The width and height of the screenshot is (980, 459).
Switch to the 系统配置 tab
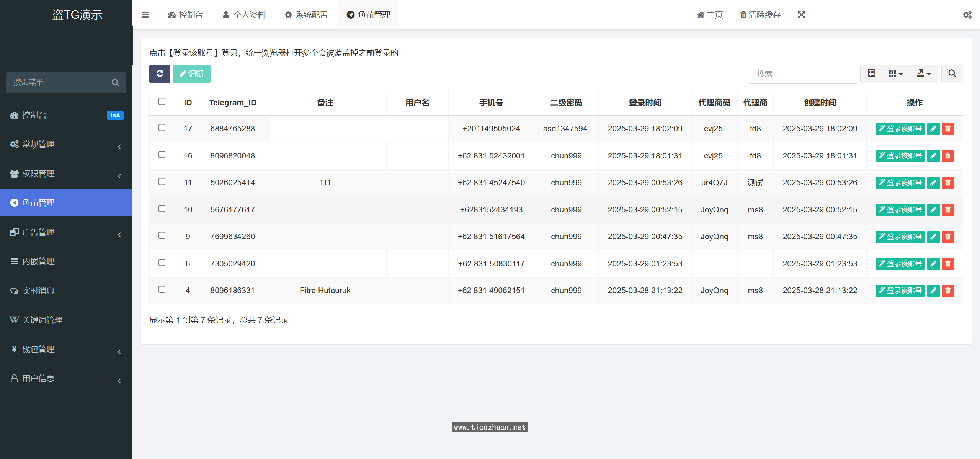306,15
